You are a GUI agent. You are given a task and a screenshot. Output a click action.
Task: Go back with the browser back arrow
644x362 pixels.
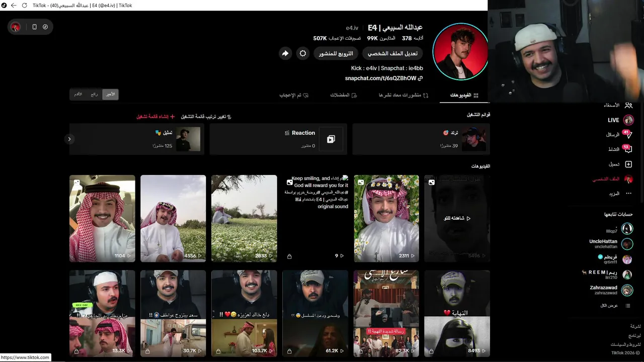(x=14, y=6)
